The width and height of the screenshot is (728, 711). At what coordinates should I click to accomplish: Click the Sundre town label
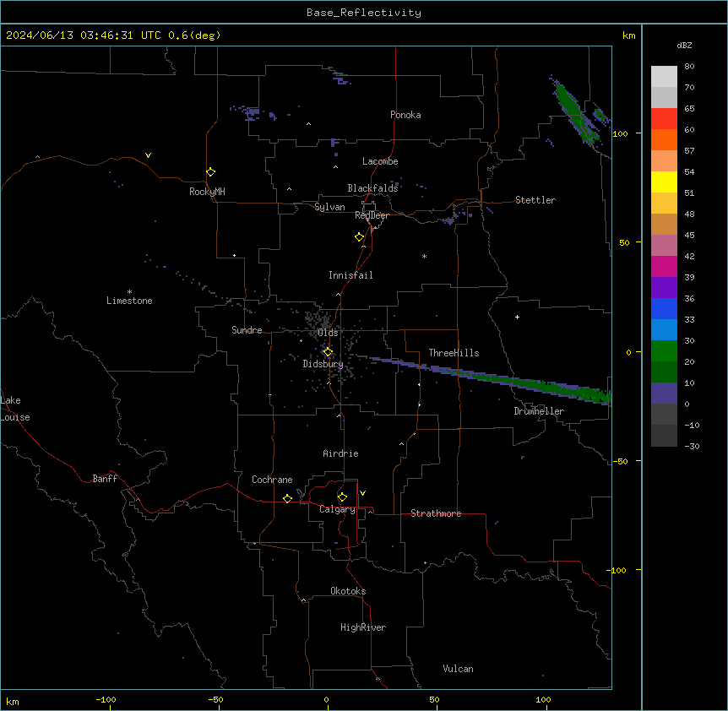pyautogui.click(x=247, y=330)
